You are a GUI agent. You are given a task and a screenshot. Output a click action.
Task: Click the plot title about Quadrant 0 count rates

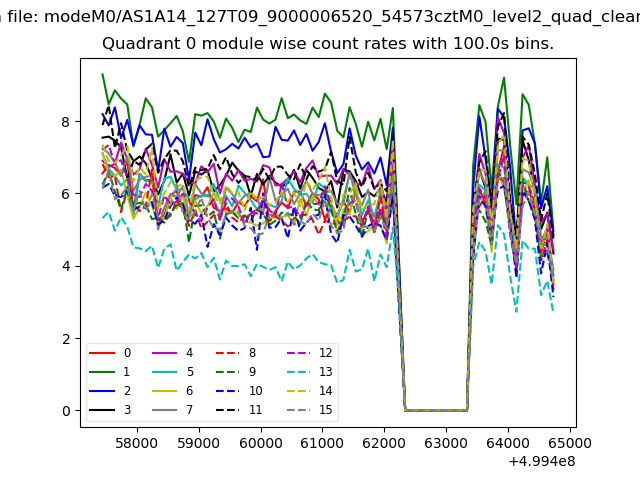[328, 45]
